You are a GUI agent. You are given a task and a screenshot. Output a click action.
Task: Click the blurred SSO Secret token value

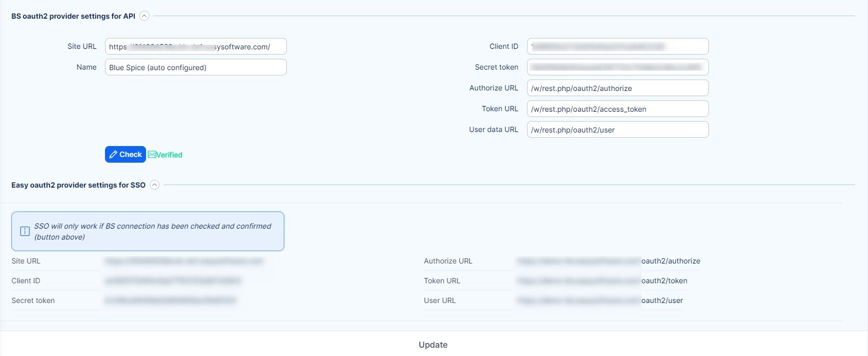[170, 300]
